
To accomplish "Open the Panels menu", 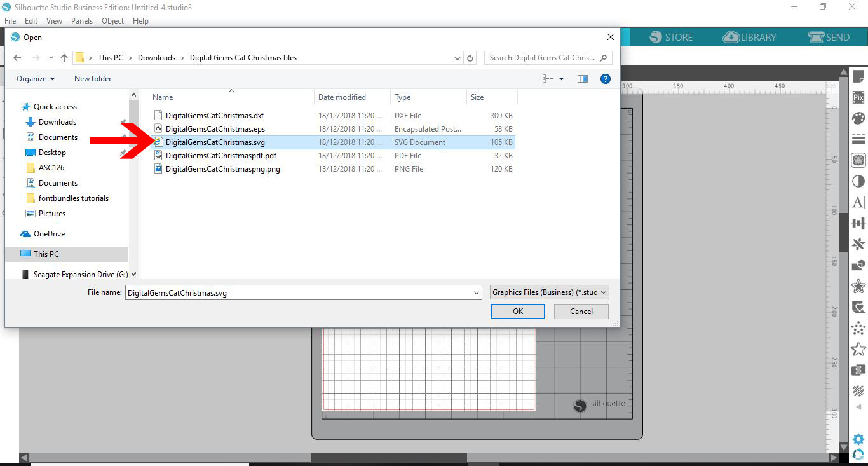I will tap(82, 21).
